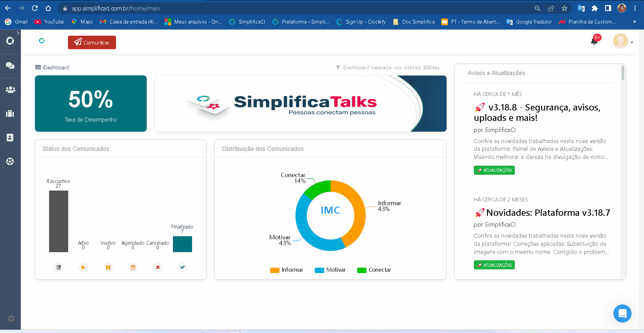Open the user avatar dropdown menu
The width and height of the screenshot is (644, 333).
coord(623,41)
